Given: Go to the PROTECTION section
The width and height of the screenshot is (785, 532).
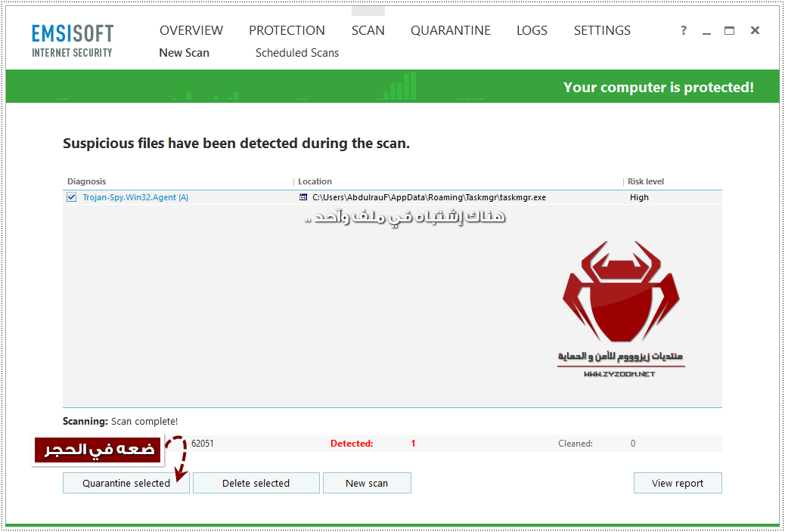Looking at the screenshot, I should click(287, 30).
